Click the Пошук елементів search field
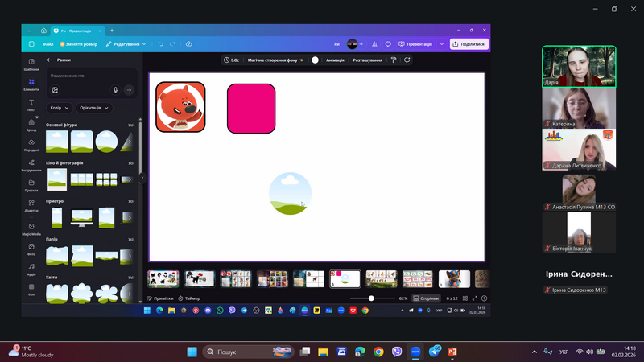Image resolution: width=644 pixels, height=362 pixels. pyautogui.click(x=79, y=76)
